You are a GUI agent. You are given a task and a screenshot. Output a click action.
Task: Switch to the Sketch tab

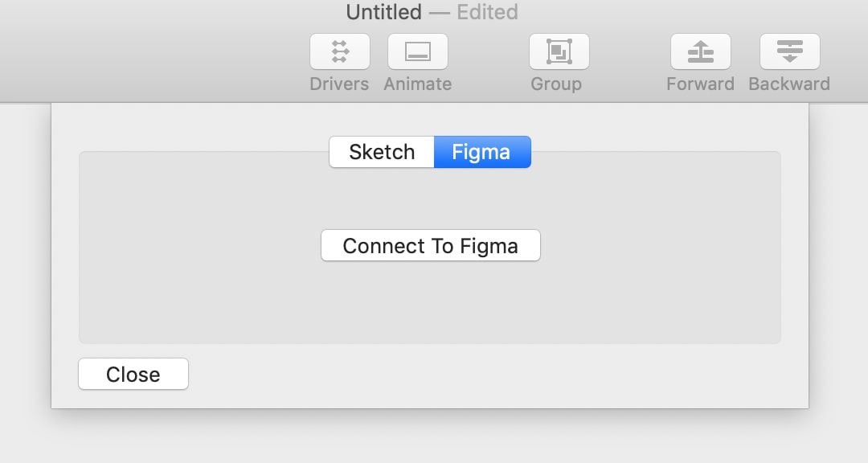pos(382,152)
